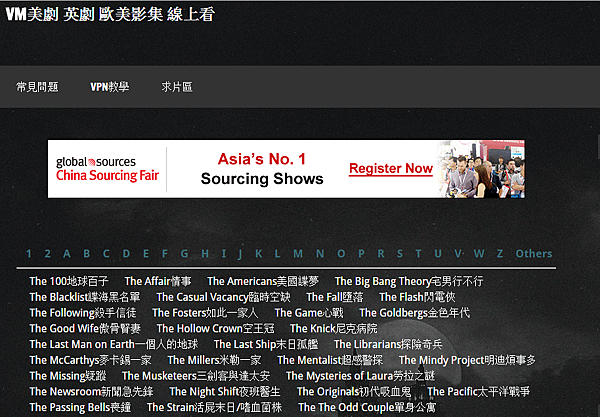This screenshot has height=417, width=600.
Task: Open The Last Man on Earth link
Action: pyautogui.click(x=114, y=344)
